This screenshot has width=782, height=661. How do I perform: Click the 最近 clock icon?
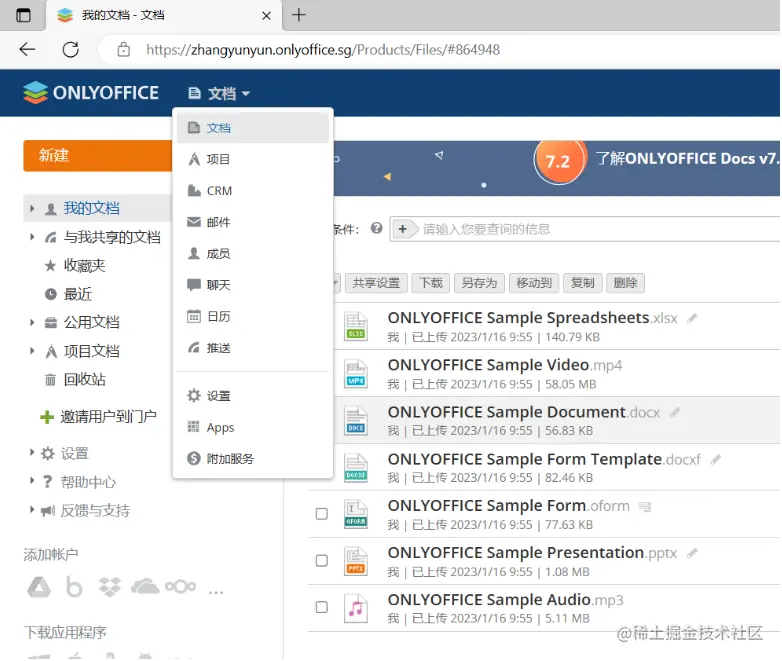[x=50, y=294]
